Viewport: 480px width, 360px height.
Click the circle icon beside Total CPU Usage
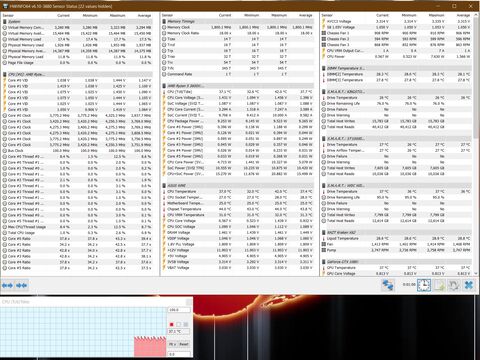[x=5, y=233]
